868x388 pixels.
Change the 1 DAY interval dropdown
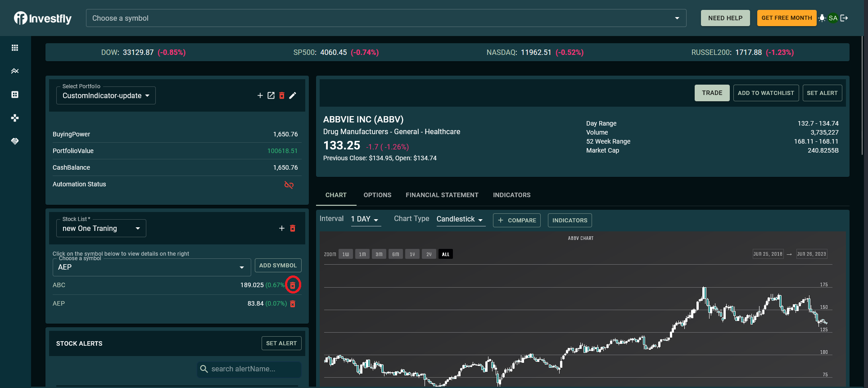pos(366,219)
